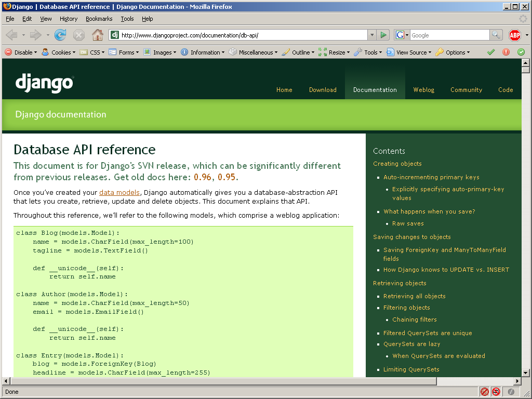532x399 pixels.
Task: Open the Help menu
Action: click(x=147, y=19)
